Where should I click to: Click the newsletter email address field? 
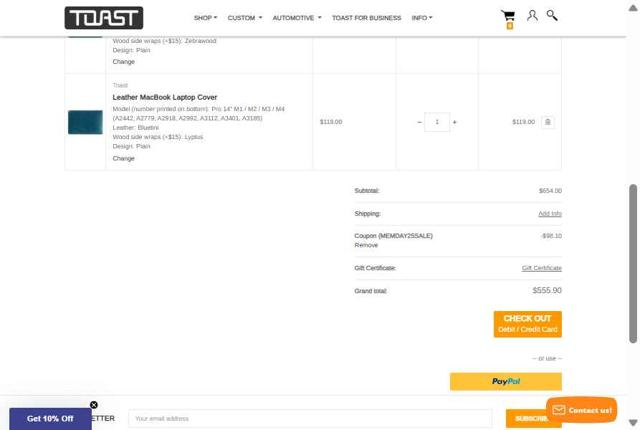pos(310,419)
